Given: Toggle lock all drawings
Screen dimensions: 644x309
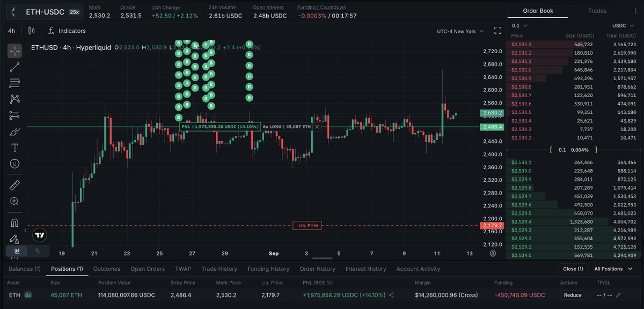Looking at the screenshot, I should pos(14,239).
